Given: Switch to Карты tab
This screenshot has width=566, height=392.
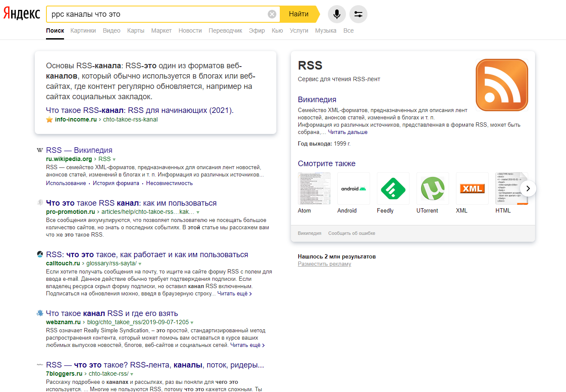Looking at the screenshot, I should tap(136, 30).
